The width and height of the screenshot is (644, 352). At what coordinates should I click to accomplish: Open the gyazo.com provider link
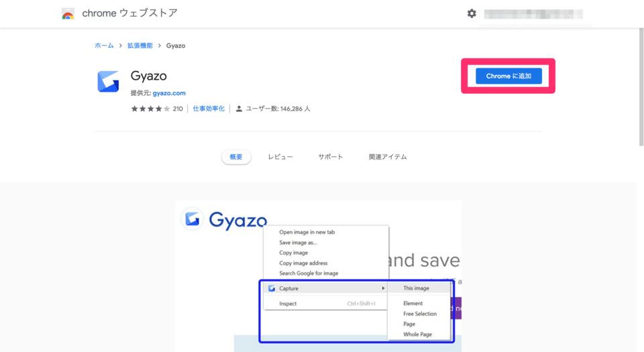169,93
